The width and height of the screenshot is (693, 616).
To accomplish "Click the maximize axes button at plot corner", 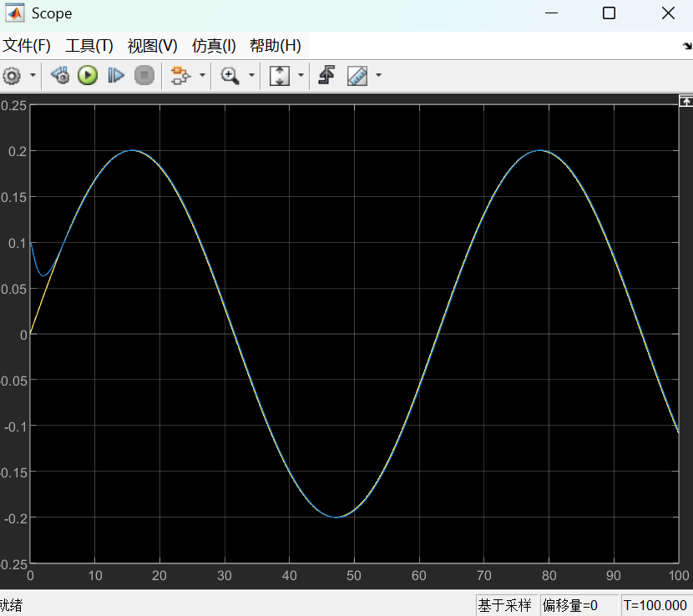I will point(685,100).
